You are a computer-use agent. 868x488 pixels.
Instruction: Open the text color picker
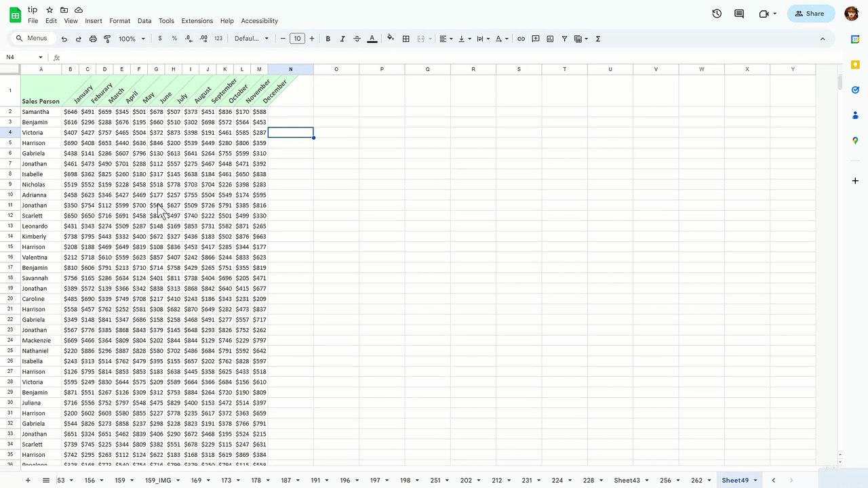pos(372,39)
